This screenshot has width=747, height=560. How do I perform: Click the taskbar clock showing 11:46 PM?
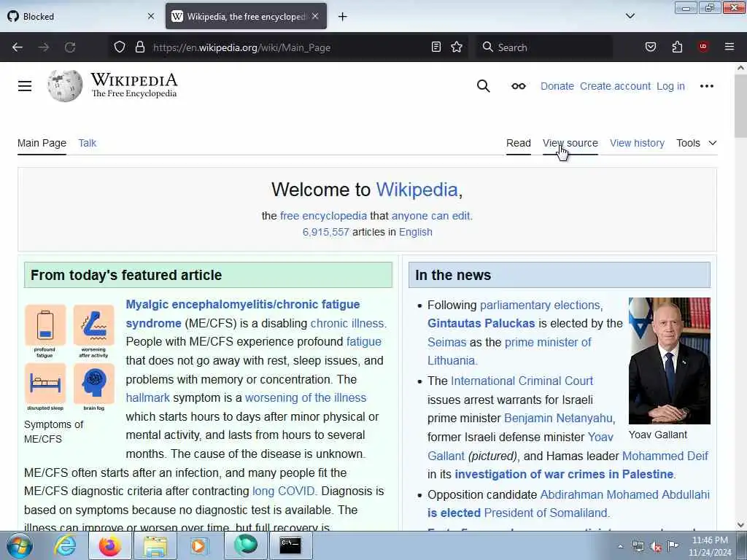click(x=710, y=546)
